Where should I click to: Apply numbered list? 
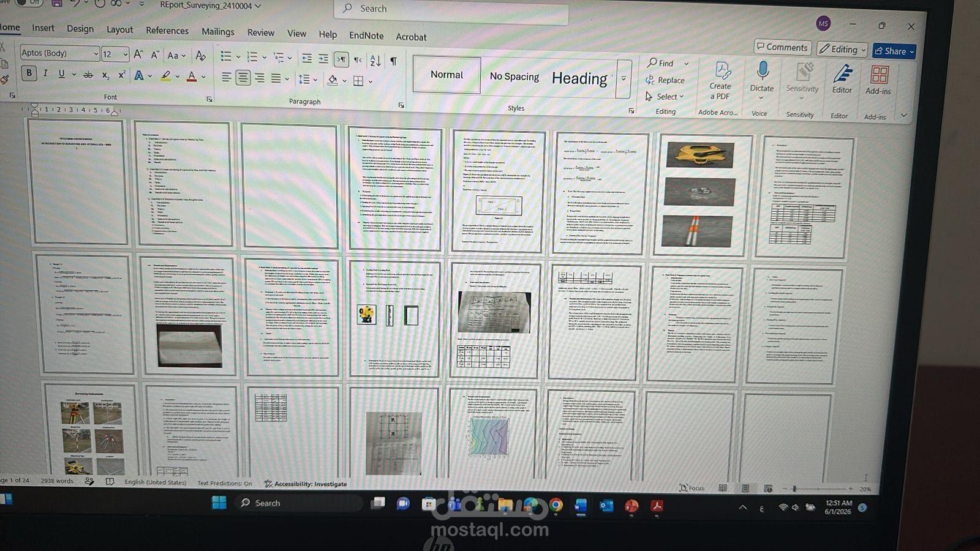point(252,57)
